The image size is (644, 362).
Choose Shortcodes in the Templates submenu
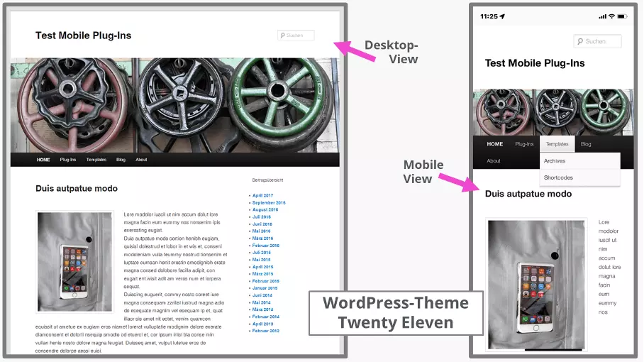(x=558, y=177)
